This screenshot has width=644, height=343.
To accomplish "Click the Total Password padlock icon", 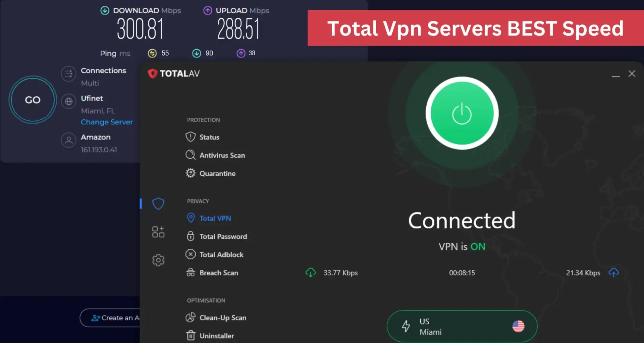I will 191,236.
